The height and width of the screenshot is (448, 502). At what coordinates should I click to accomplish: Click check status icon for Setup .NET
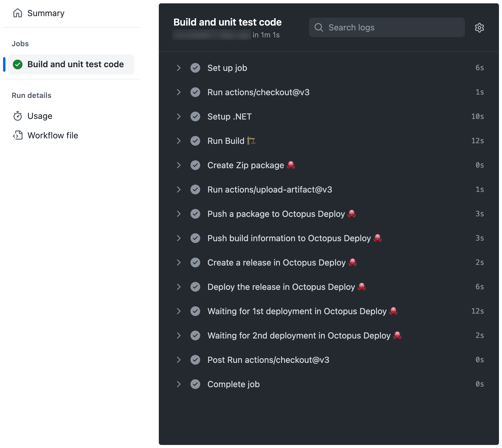tap(195, 116)
